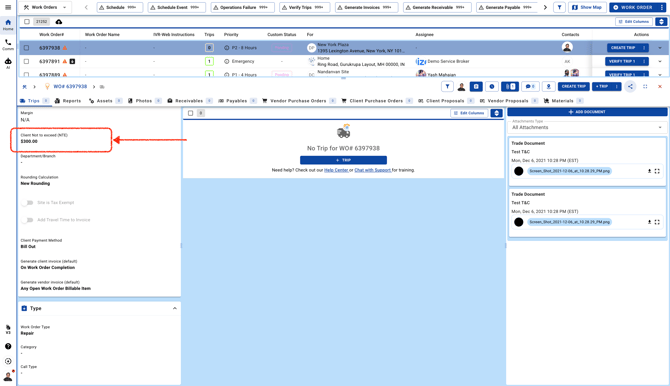Close the work order detail panel

[x=660, y=86]
